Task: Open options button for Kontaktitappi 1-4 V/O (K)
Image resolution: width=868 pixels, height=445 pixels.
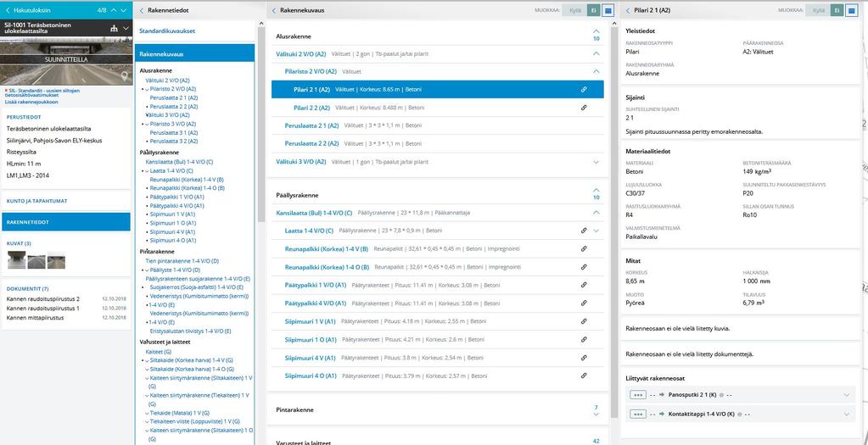Action: point(638,414)
